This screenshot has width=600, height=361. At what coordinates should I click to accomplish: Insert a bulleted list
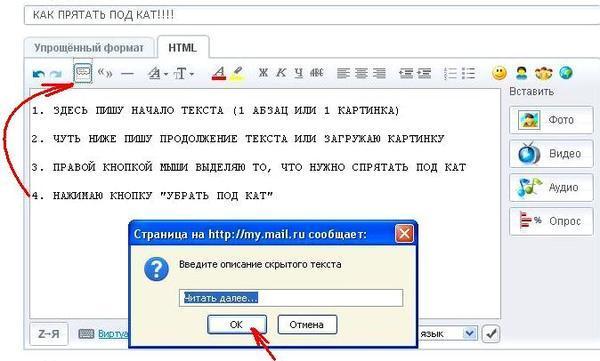(468, 73)
